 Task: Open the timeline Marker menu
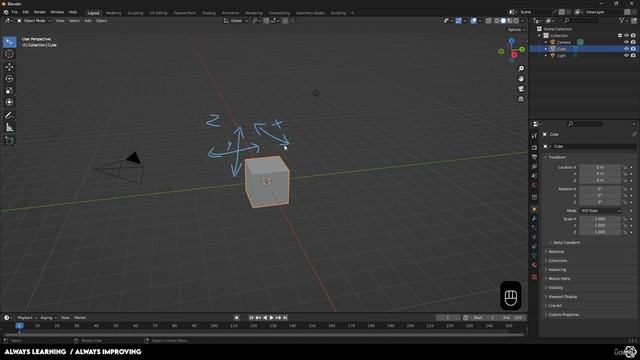pos(80,318)
